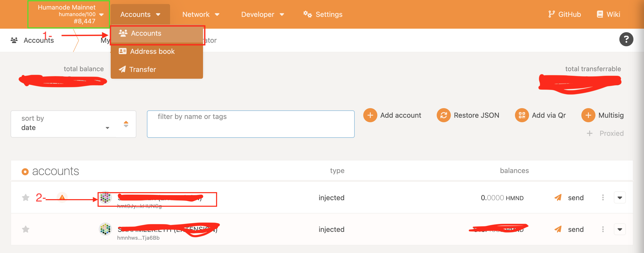Click the Multisig button
644x253 pixels.
coord(602,115)
